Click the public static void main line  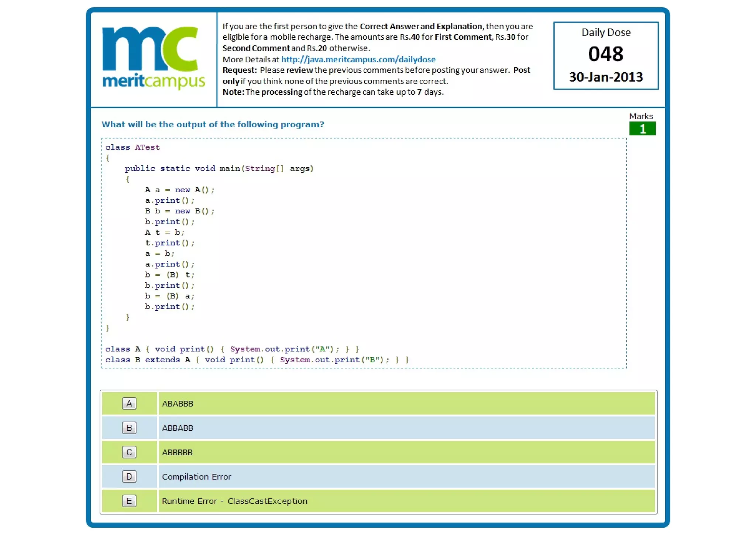point(219,169)
